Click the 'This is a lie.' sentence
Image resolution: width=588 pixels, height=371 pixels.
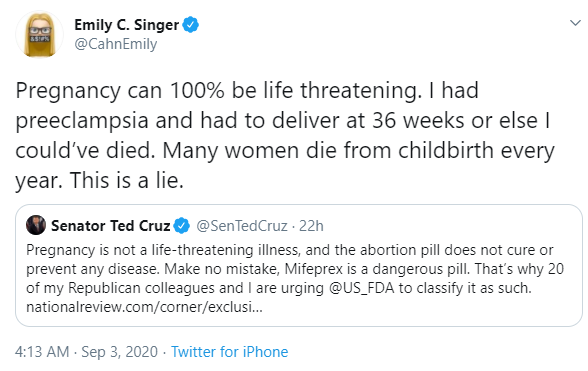(126, 180)
